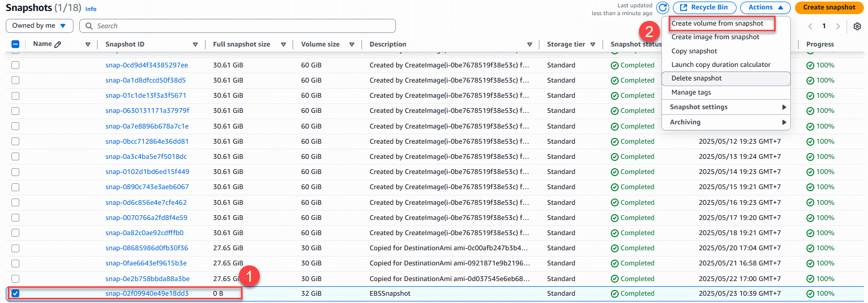This screenshot has width=868, height=303.
Task: Uncheck the snap-02f09940e49e18dd3 row checkbox
Action: coord(16,294)
